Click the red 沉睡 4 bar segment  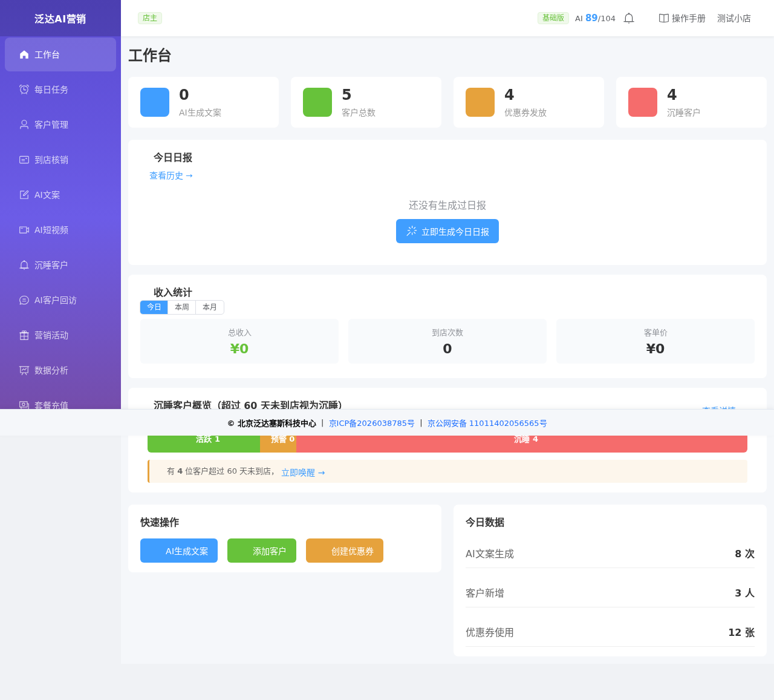(x=522, y=443)
